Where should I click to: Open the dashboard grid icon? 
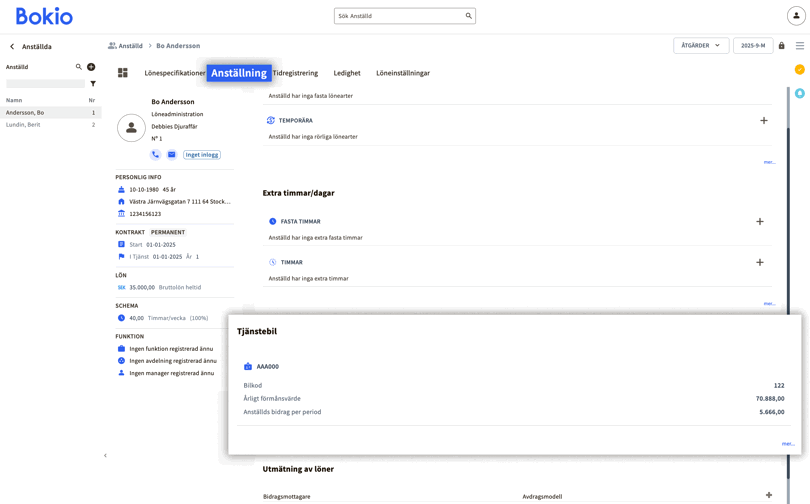pyautogui.click(x=123, y=73)
